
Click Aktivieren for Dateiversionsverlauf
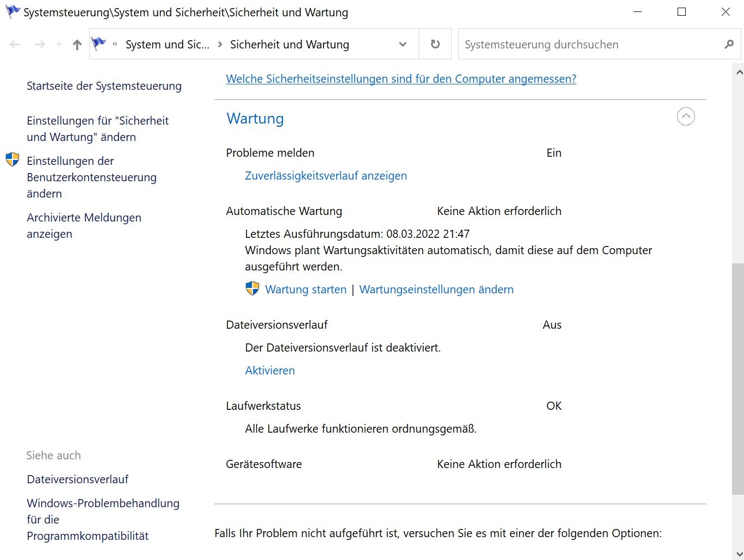click(270, 371)
